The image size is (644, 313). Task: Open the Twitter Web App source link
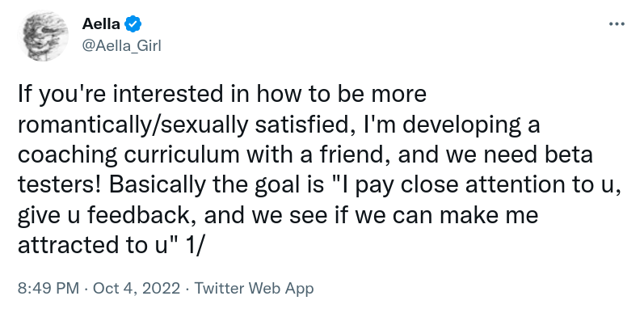click(254, 288)
